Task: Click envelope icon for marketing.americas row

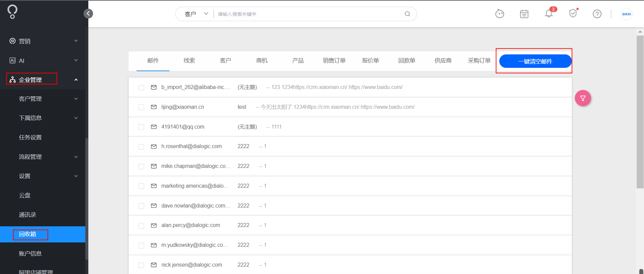Action: point(154,186)
